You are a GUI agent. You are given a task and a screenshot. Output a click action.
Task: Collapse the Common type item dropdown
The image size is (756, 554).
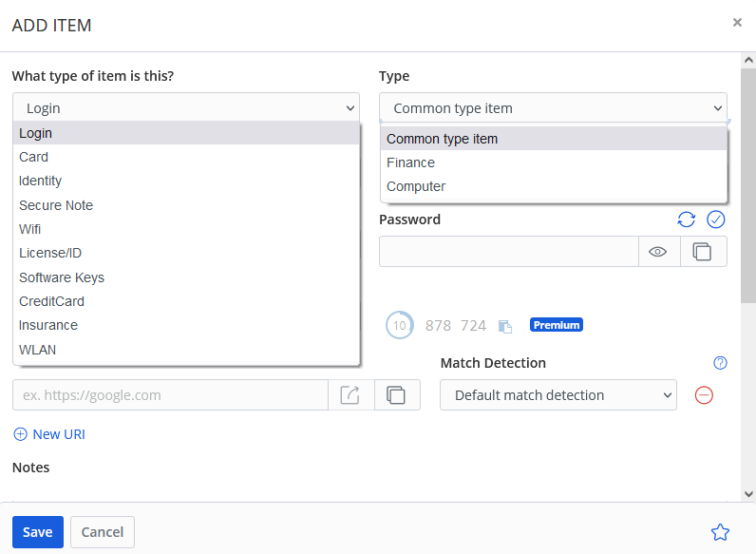tap(553, 108)
